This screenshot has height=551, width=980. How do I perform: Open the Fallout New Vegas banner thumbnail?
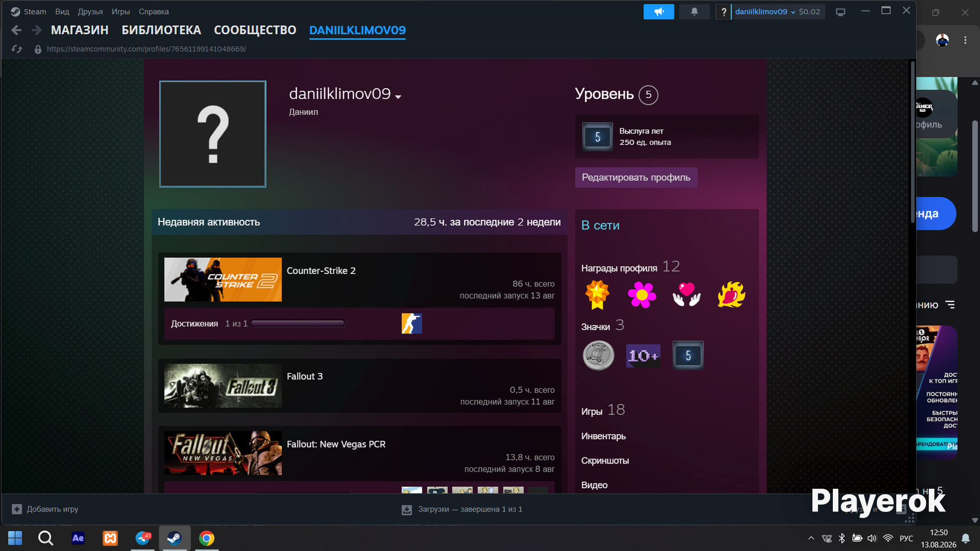(x=223, y=453)
